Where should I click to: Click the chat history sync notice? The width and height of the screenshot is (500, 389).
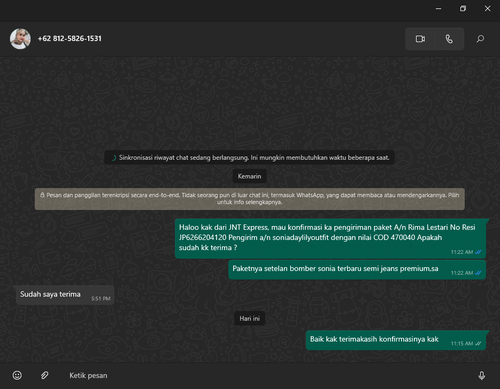click(249, 158)
